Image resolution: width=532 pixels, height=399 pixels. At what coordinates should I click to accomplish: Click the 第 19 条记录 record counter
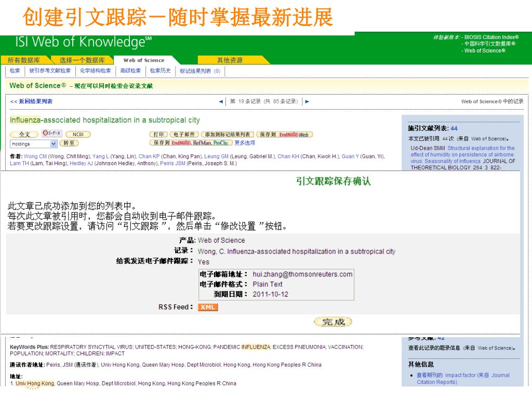click(x=264, y=101)
